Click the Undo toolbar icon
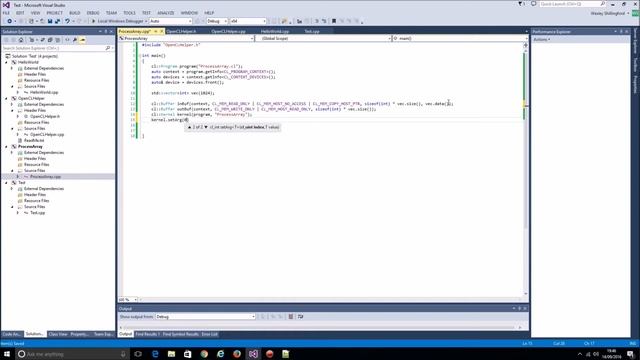This screenshot has height=360, width=640. [67, 21]
